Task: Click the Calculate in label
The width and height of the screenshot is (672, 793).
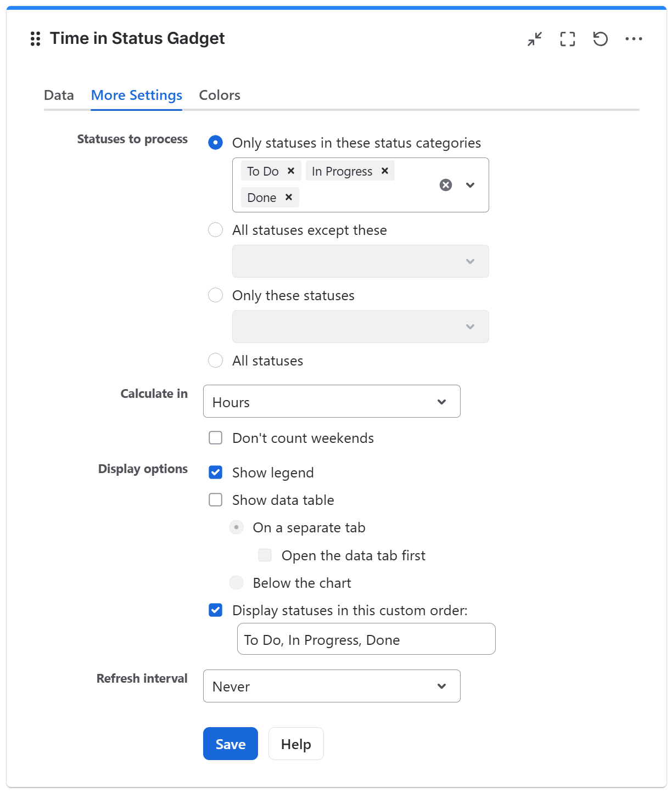Action: click(154, 393)
